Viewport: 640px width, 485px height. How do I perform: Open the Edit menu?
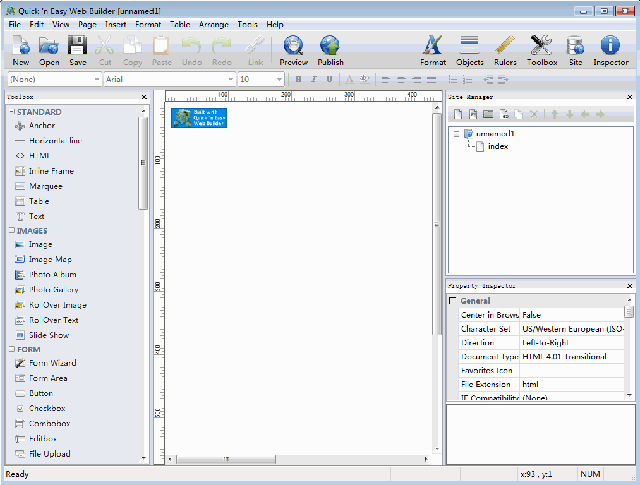36,24
